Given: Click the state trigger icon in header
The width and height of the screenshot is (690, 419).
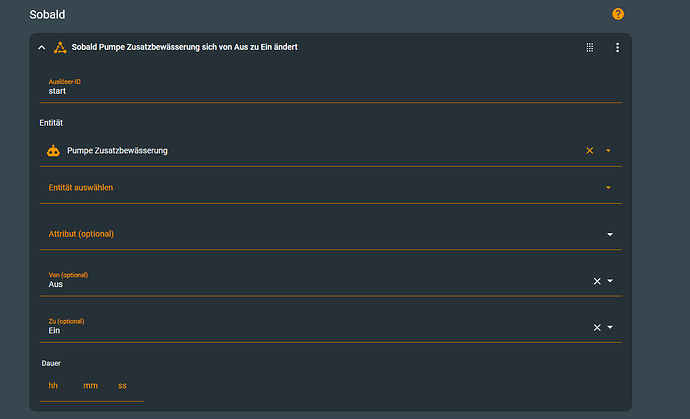Looking at the screenshot, I should [x=60, y=47].
